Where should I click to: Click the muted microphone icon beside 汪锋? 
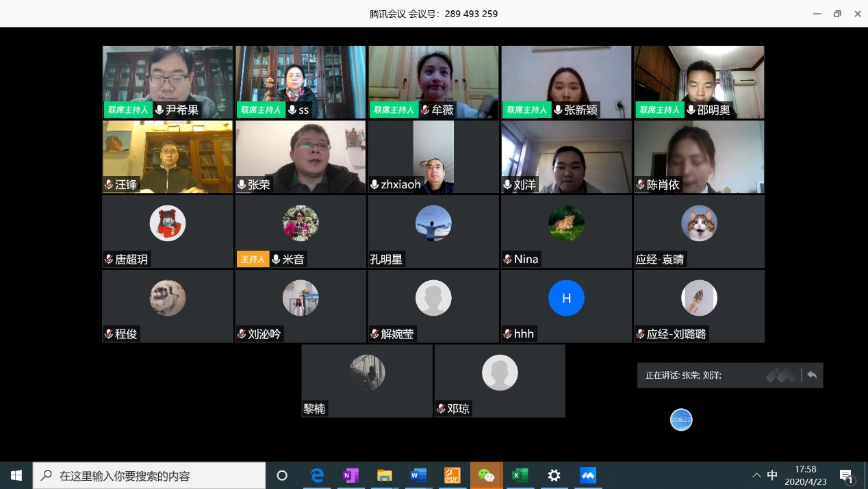coord(108,184)
